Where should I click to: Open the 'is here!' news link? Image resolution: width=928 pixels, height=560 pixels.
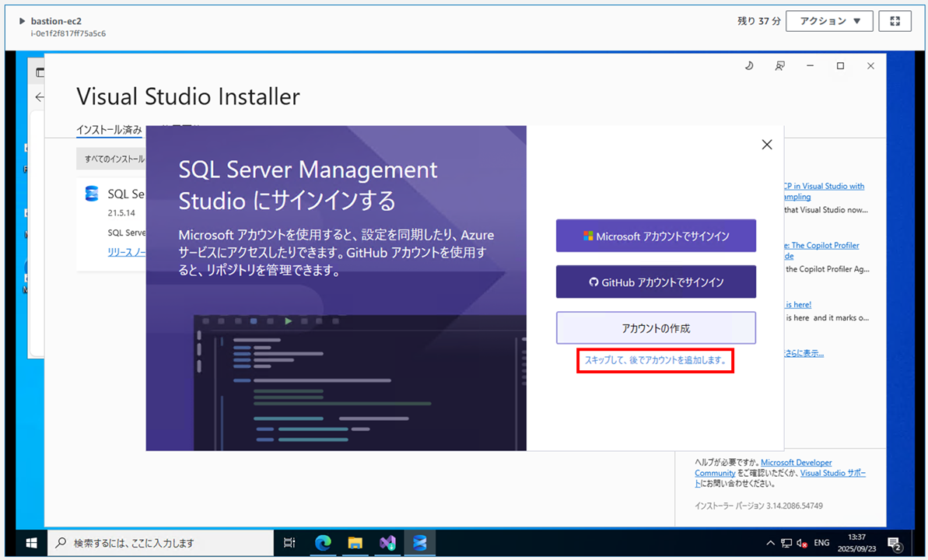(798, 304)
